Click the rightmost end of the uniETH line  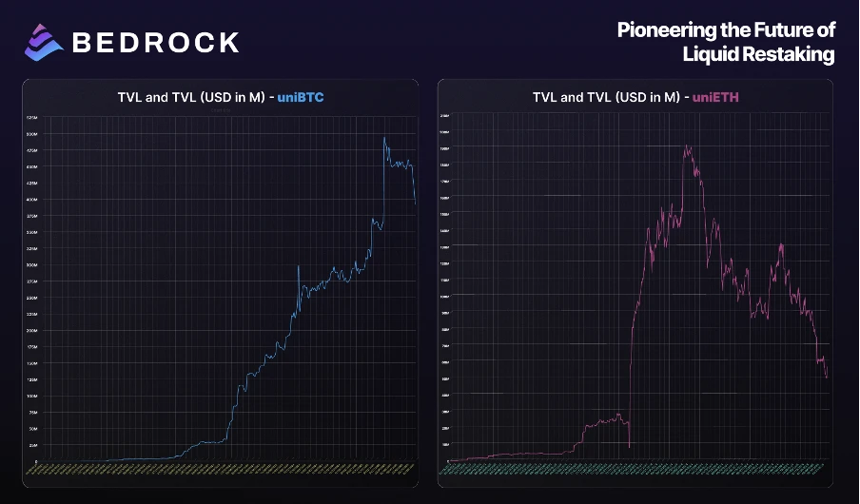click(827, 377)
